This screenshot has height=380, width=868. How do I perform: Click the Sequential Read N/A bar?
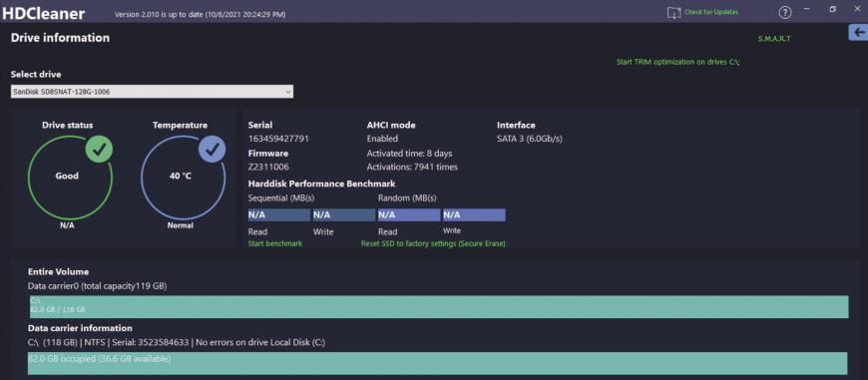279,214
